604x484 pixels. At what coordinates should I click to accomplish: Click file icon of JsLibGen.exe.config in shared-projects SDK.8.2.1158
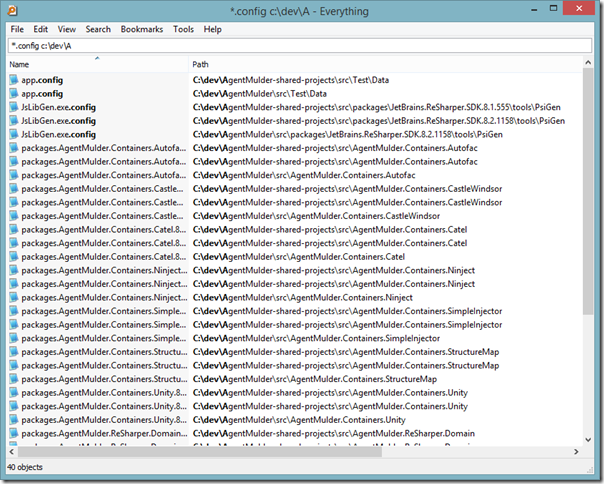(x=14, y=121)
